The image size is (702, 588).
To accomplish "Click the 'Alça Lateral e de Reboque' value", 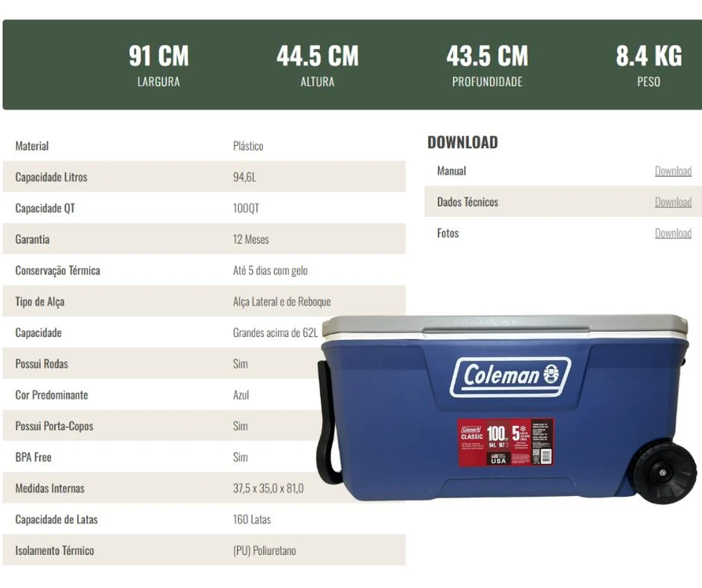I will tap(282, 302).
